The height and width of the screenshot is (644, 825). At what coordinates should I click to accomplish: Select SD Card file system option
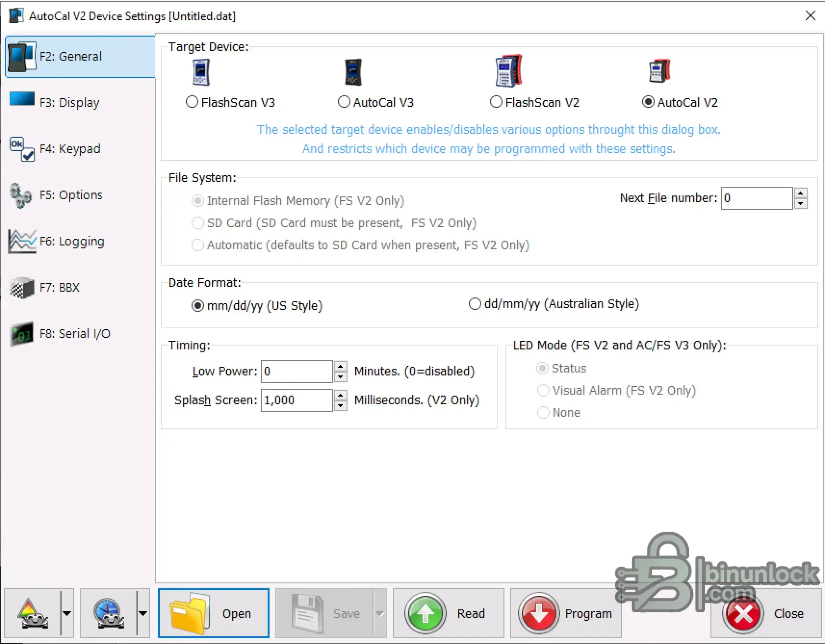[334, 223]
